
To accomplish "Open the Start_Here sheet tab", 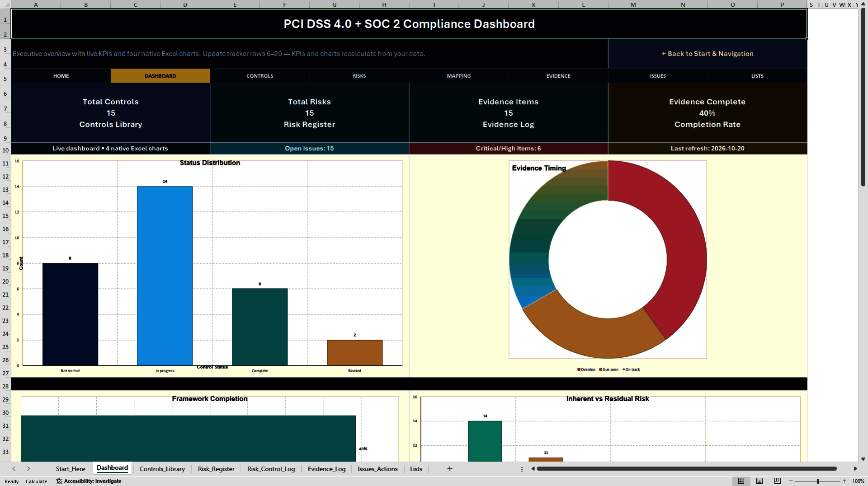I will click(71, 469).
